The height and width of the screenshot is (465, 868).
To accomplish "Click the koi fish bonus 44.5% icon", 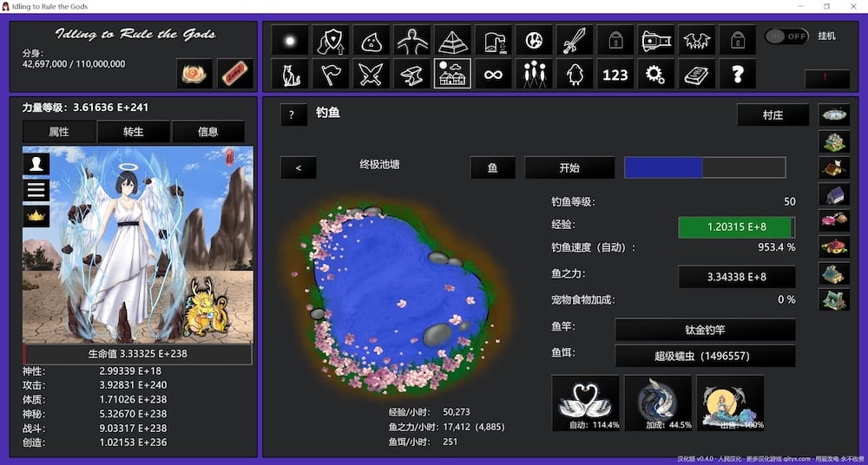I will (x=658, y=403).
